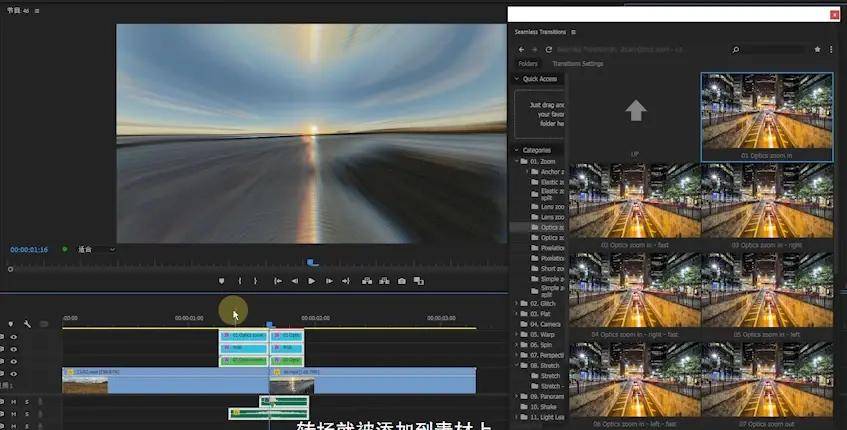847x430 pixels.
Task: Solo audio track with the longer clip
Action: pyautogui.click(x=27, y=414)
